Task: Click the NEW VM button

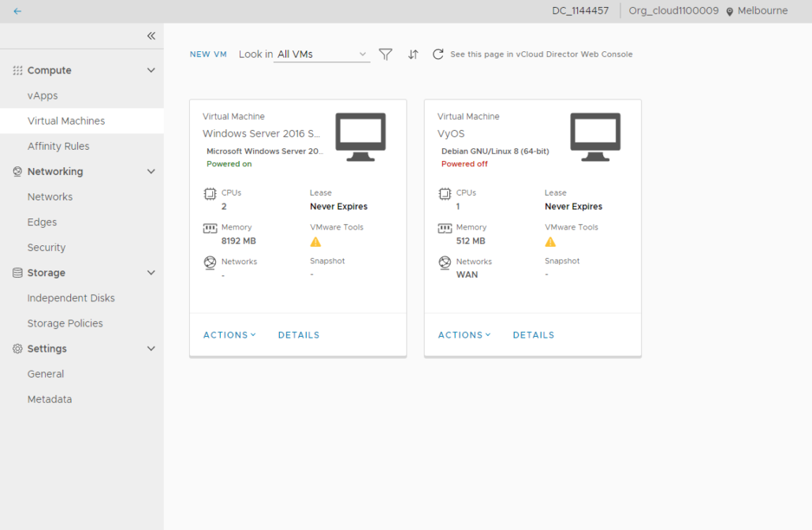Action: [208, 54]
